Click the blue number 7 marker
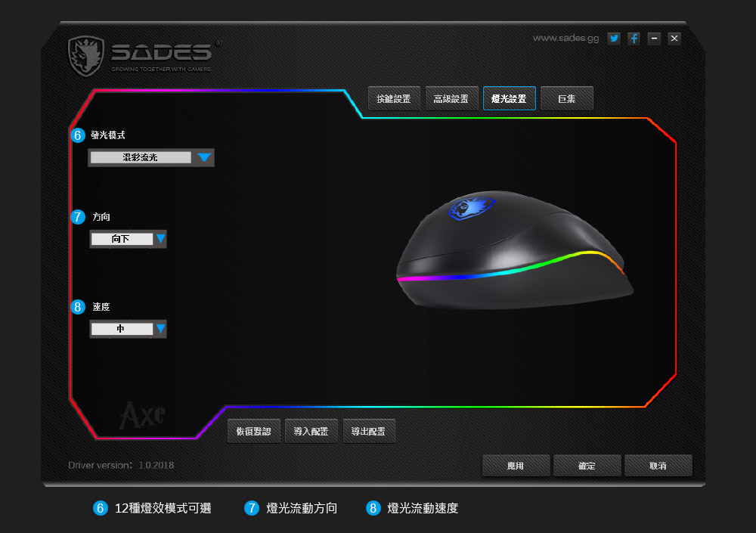The width and height of the screenshot is (756, 533). tap(78, 217)
